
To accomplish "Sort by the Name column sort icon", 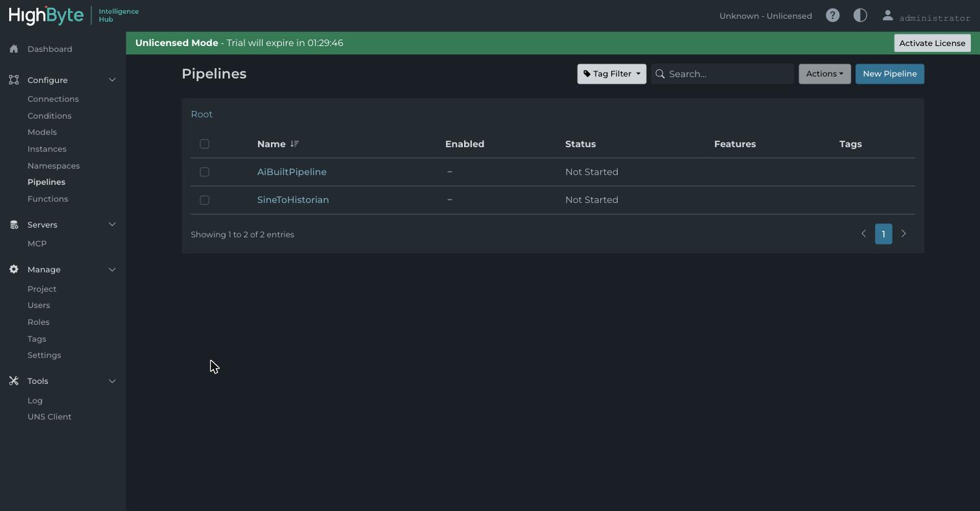I will click(295, 144).
